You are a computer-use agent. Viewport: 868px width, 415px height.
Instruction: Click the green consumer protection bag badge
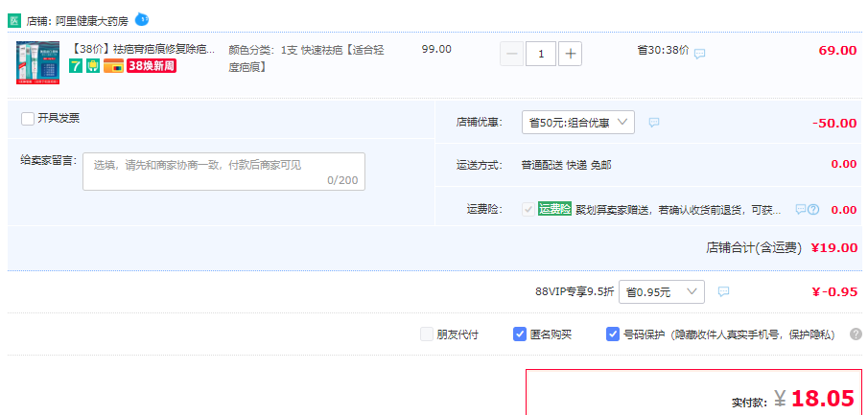pos(93,66)
